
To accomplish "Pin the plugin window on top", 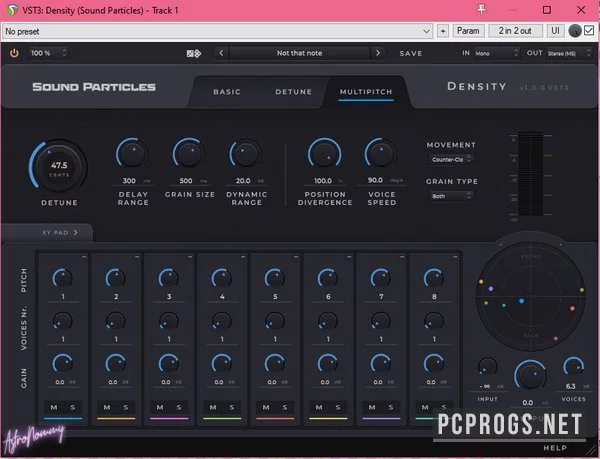I will (x=481, y=10).
